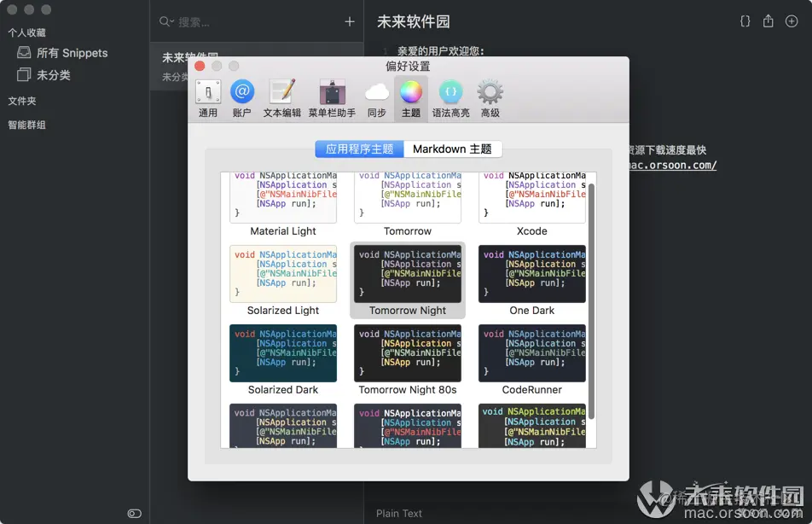Viewport: 812px width, 524px height.
Task: Choose the Solarized Dark theme thumbnail
Action: click(283, 353)
